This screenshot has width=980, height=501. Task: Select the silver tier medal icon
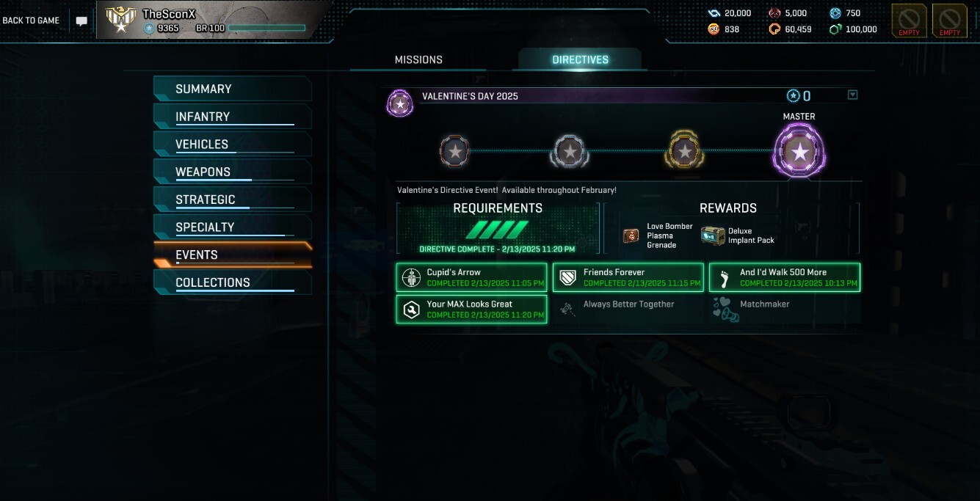click(569, 151)
